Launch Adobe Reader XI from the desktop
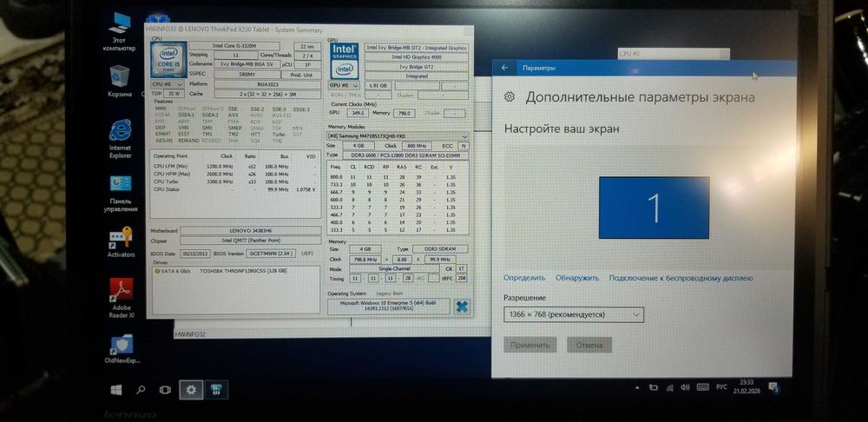This screenshot has height=422, width=868. point(122,298)
